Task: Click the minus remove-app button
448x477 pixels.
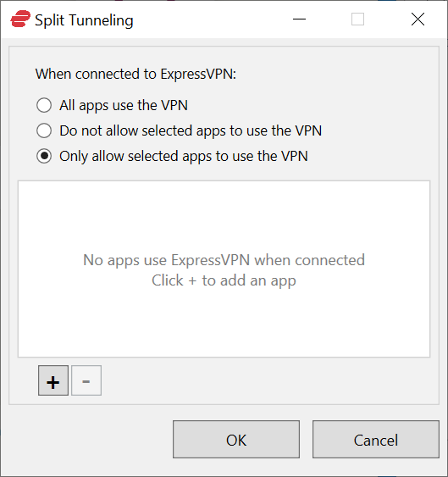Action: click(86, 380)
